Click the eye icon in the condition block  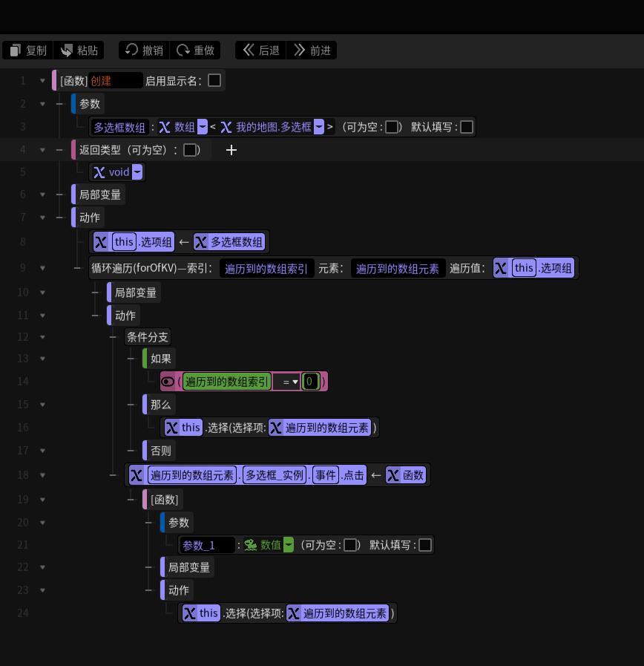pyautogui.click(x=168, y=382)
